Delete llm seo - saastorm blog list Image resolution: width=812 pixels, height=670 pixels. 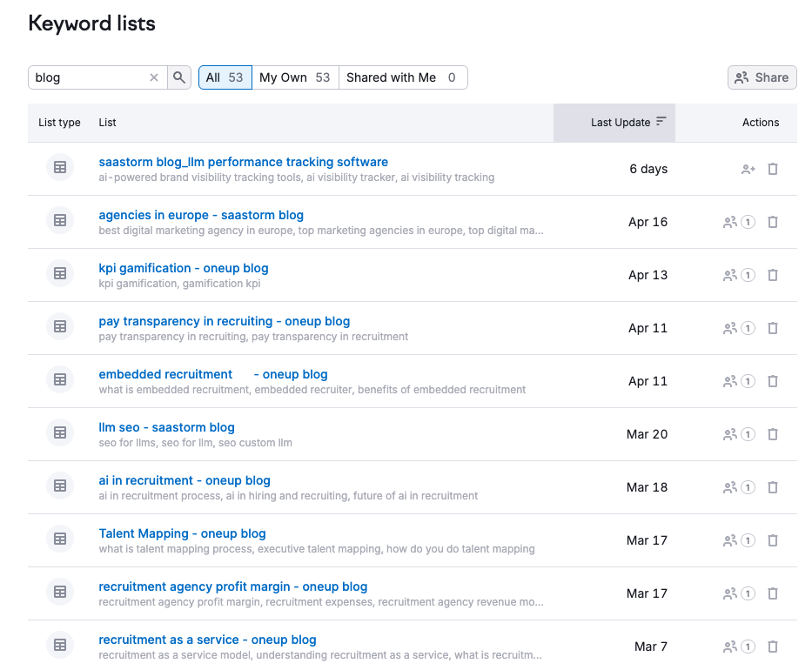[773, 434]
